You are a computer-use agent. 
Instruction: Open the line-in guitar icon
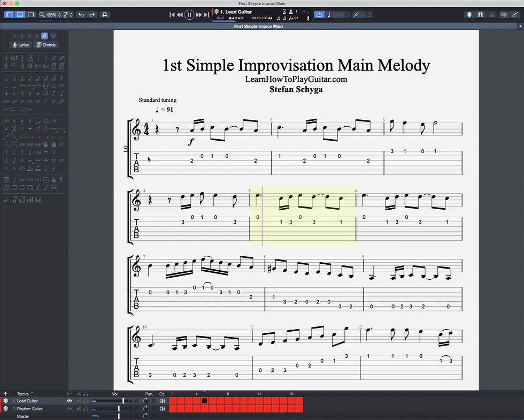[x=515, y=15]
